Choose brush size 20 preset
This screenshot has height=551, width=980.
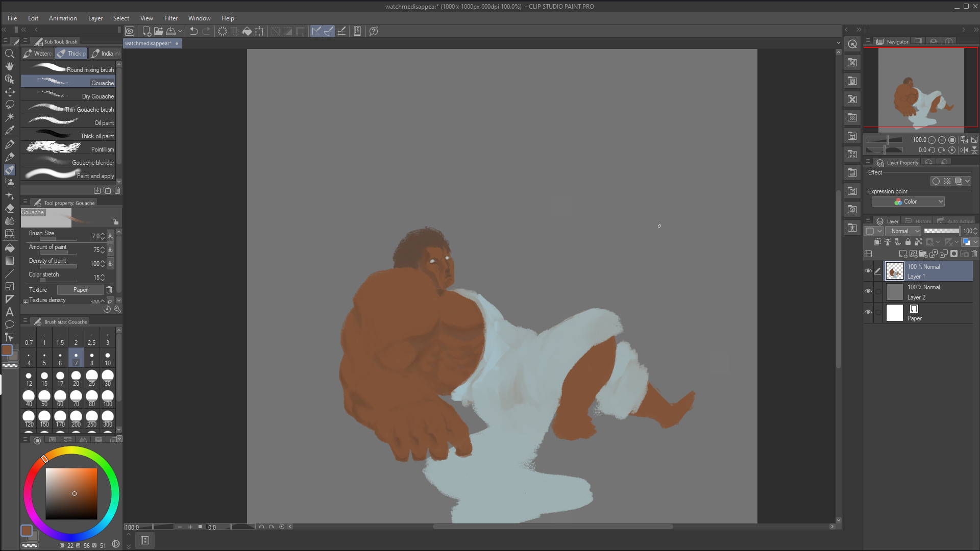76,379
